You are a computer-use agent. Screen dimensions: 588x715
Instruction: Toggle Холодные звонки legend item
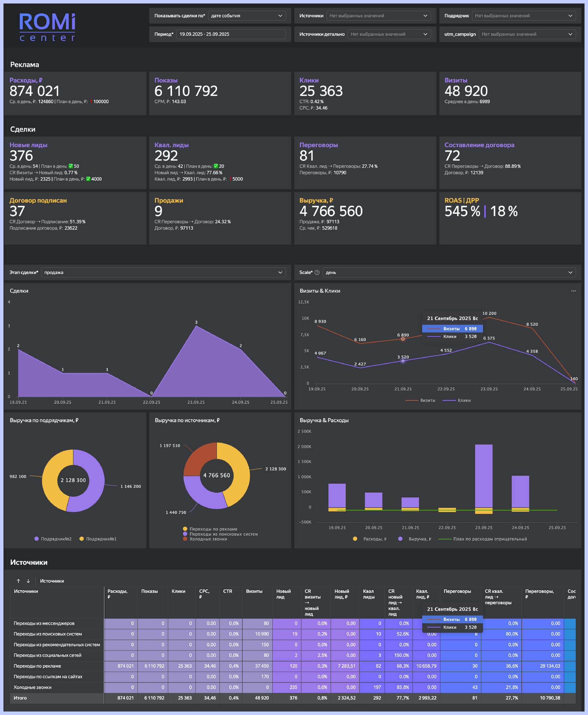point(205,539)
